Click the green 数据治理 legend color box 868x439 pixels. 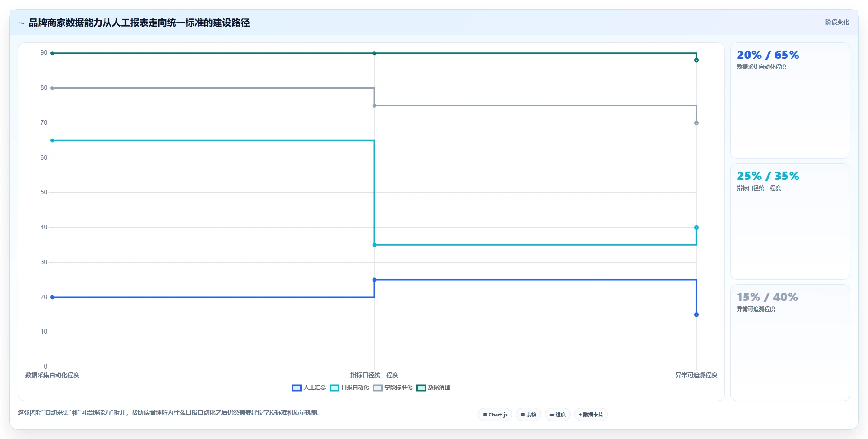click(421, 388)
